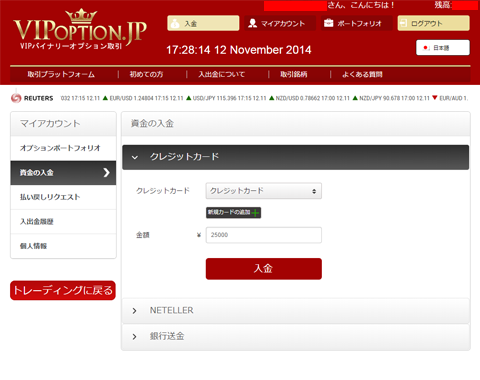Image resolution: width=480 pixels, height=380 pixels.
Task: Click the 17:28:14 12 November 2014 timestamp
Action: 239,50
